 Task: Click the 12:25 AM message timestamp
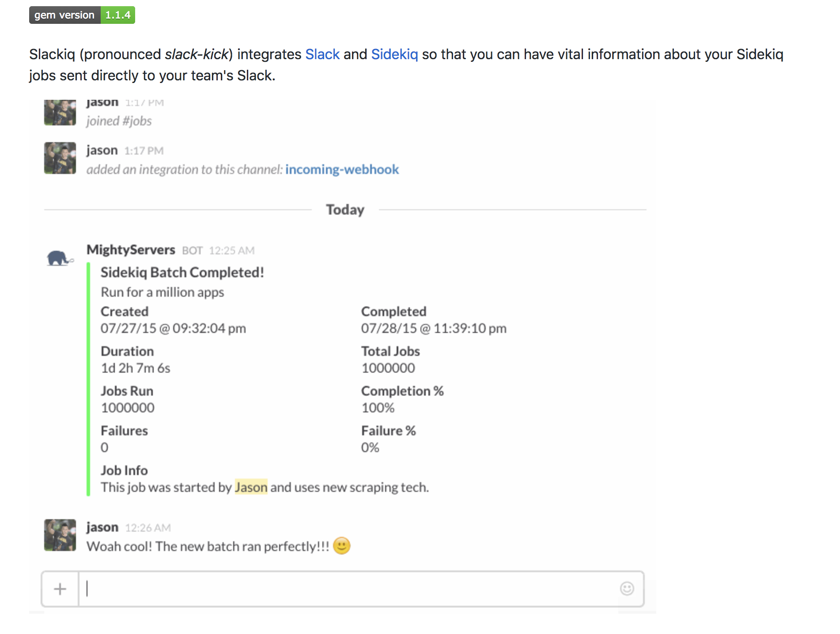click(231, 251)
